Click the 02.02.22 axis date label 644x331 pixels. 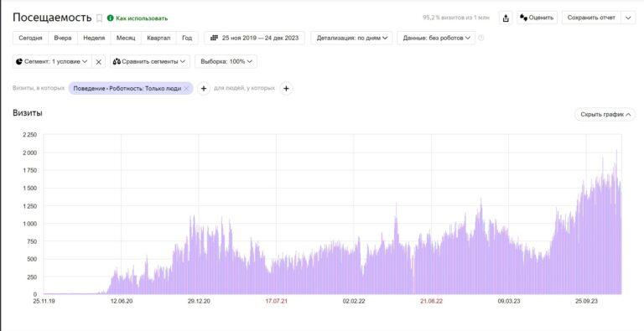tap(354, 302)
